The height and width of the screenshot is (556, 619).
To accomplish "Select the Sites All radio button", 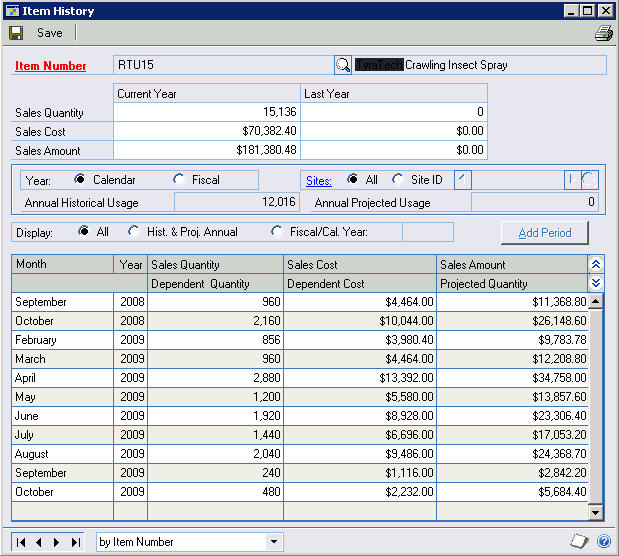I will pos(352,179).
